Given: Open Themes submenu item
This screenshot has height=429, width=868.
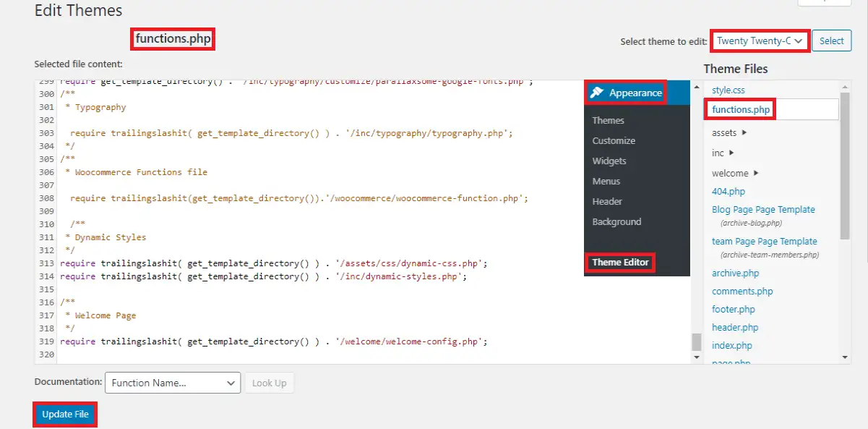Looking at the screenshot, I should 608,120.
